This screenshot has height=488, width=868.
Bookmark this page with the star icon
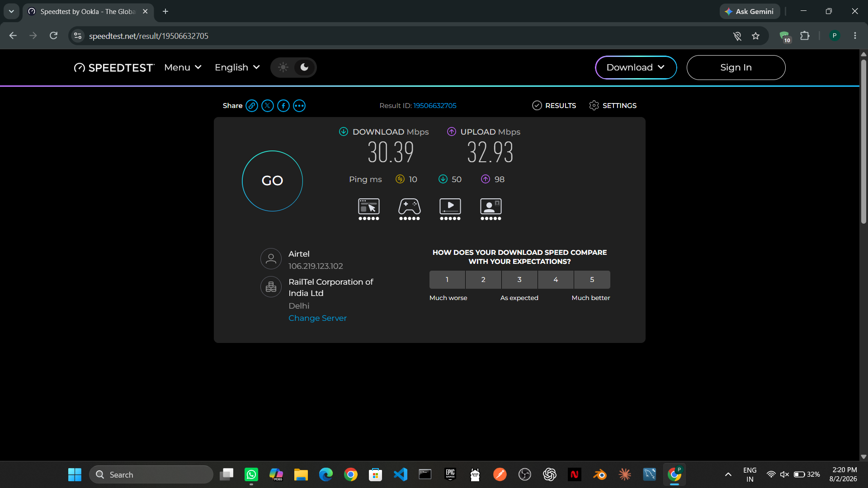point(755,36)
